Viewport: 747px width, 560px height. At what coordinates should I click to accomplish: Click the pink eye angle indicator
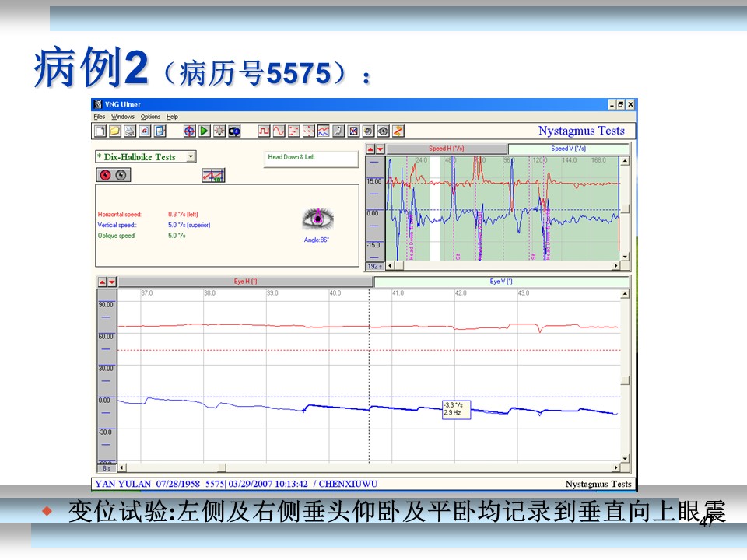click(317, 219)
